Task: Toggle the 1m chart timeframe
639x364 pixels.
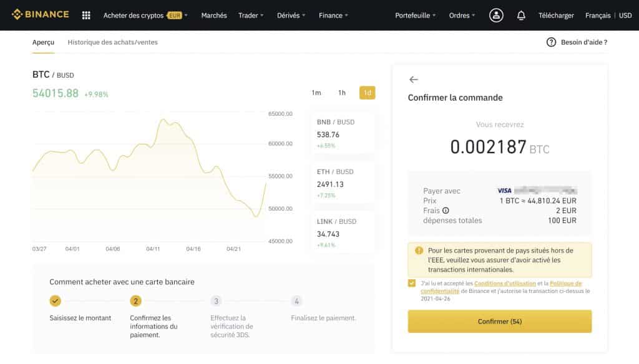Action: (316, 92)
